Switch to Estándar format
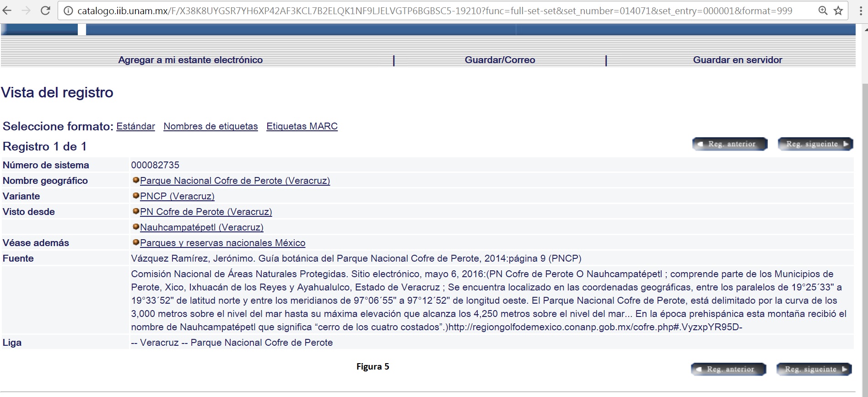Viewport: 868px width, 397px height. click(135, 126)
